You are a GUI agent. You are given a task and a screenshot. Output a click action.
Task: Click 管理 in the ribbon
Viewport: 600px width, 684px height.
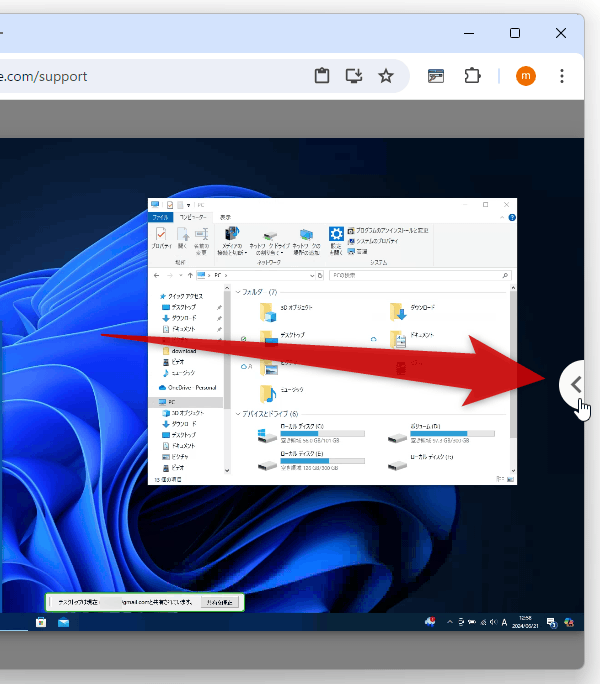[357, 251]
